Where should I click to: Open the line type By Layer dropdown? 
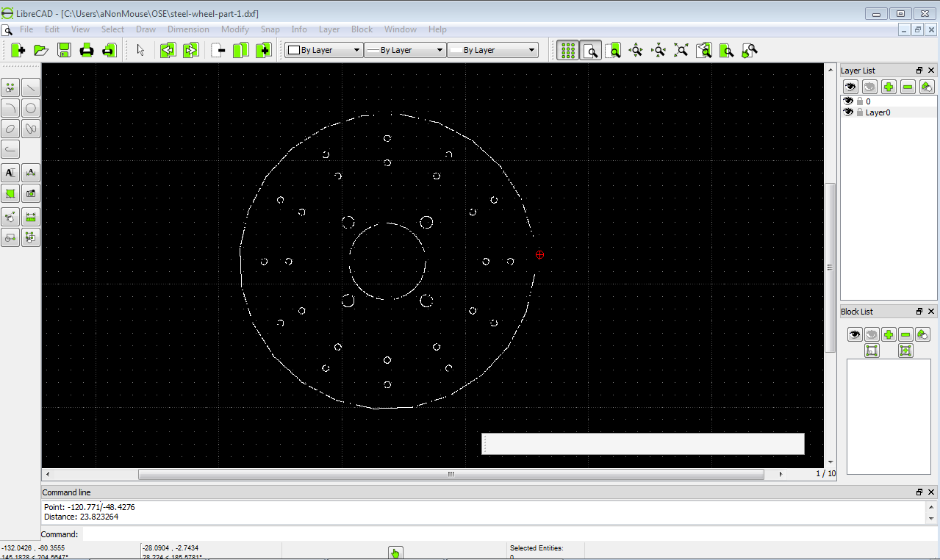[x=492, y=50]
